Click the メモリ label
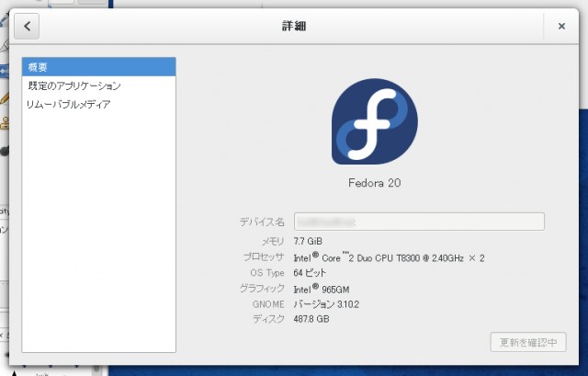The width and height of the screenshot is (588, 376). click(x=273, y=241)
